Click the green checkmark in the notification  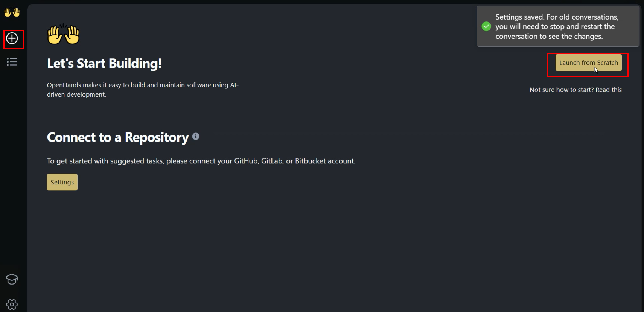pos(486,26)
